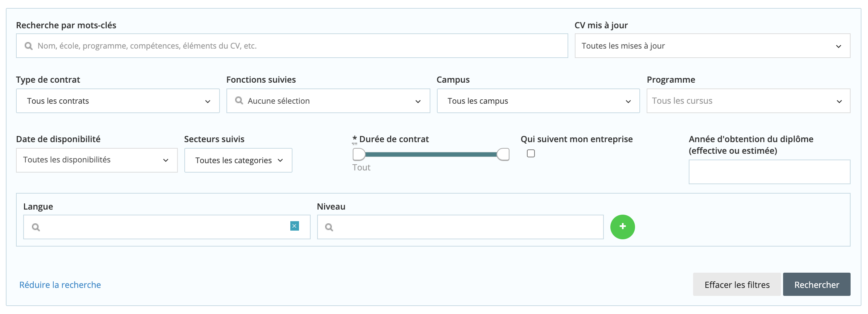Viewport: 868px width, 314px height.
Task: Click the magnifier icon in Langue field
Action: [36, 227]
